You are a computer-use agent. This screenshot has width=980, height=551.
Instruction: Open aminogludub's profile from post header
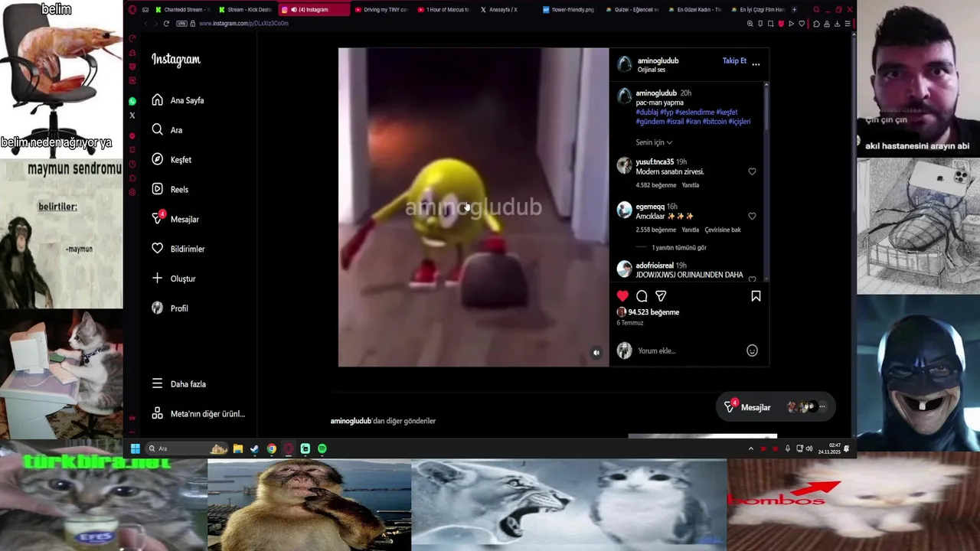658,60
